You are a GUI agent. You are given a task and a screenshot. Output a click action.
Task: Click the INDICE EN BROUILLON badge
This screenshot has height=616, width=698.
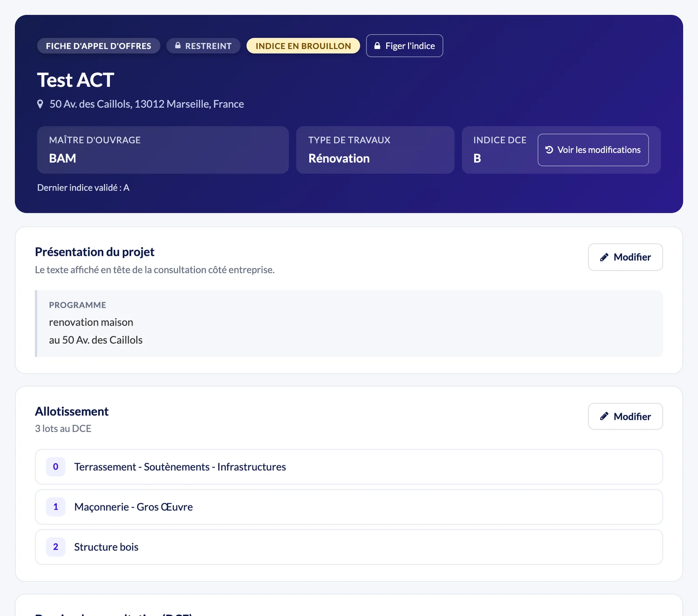pos(303,46)
